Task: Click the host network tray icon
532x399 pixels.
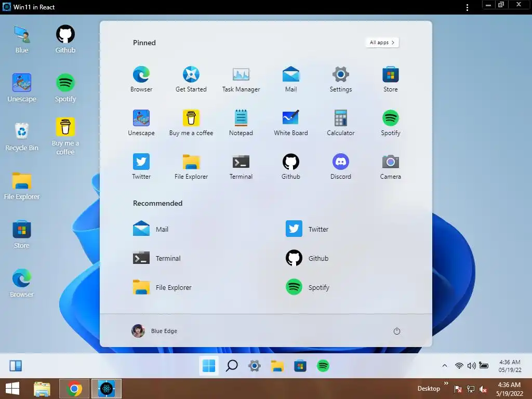Action: click(471, 389)
